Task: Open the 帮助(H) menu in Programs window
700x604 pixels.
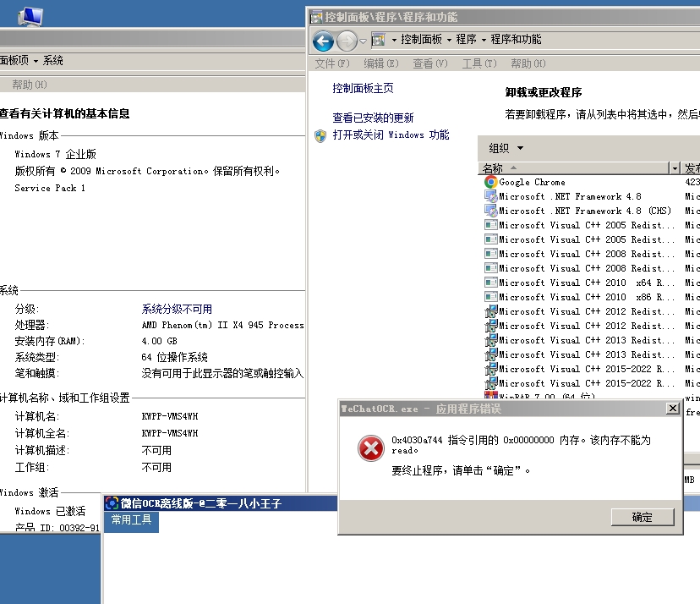Action: pyautogui.click(x=528, y=63)
